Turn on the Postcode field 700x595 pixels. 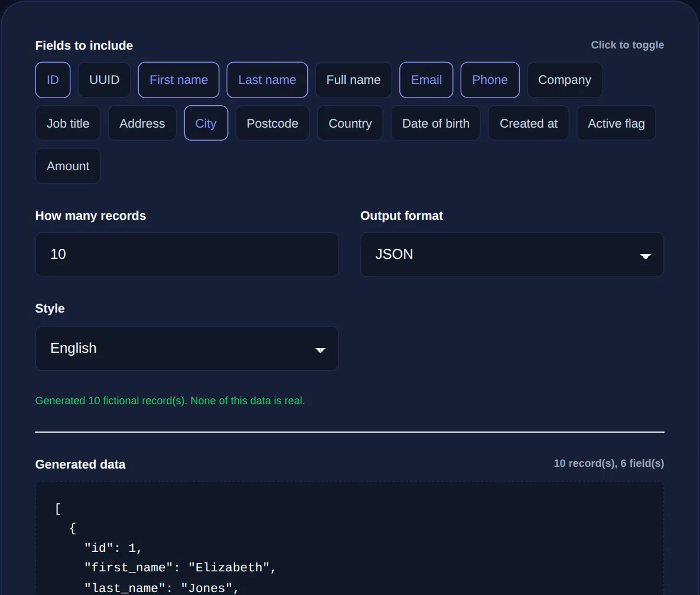272,123
